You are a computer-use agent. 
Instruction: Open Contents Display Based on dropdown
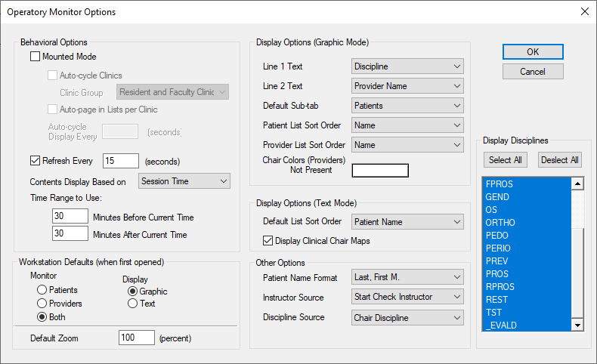click(x=184, y=181)
